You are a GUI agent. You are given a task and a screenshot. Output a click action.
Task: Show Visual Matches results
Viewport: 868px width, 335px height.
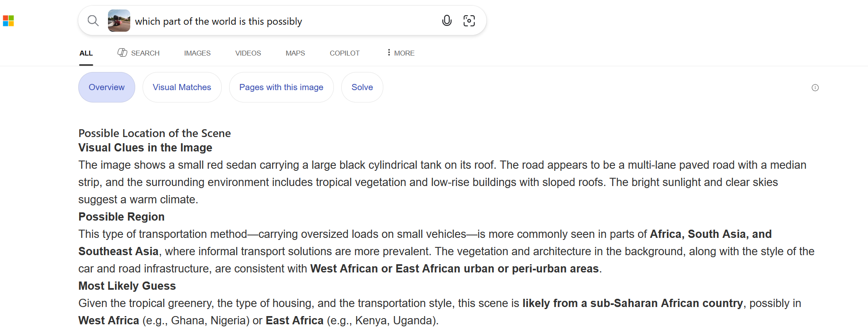click(x=182, y=87)
